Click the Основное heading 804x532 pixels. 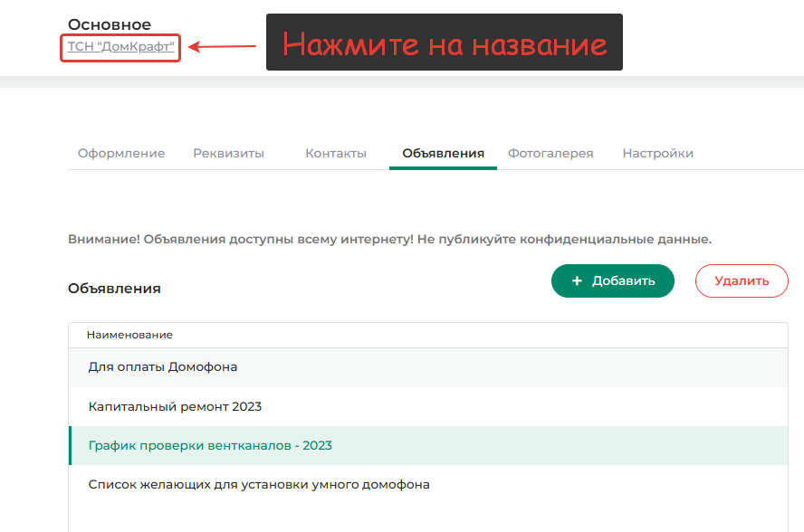(110, 24)
